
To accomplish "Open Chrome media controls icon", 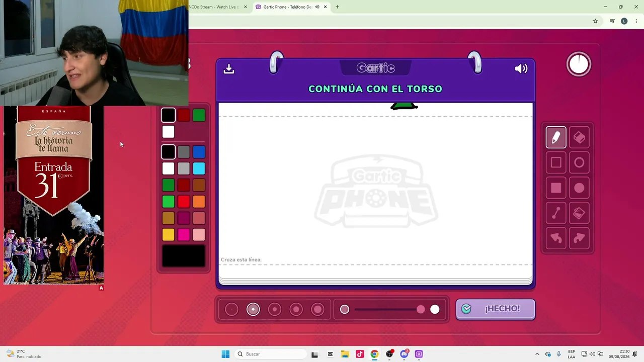I will (612, 21).
